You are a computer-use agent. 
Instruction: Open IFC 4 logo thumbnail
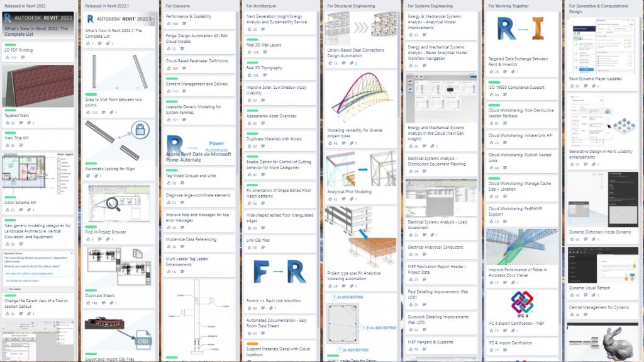(x=522, y=305)
